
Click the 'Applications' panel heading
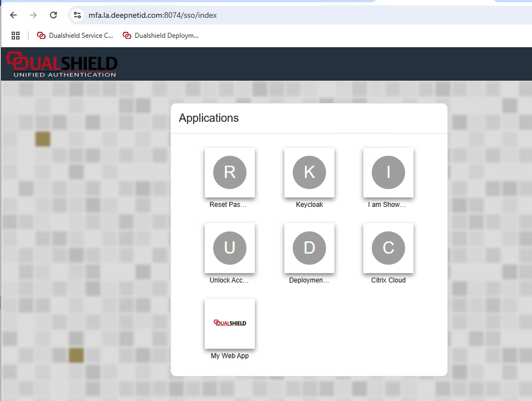pos(209,118)
